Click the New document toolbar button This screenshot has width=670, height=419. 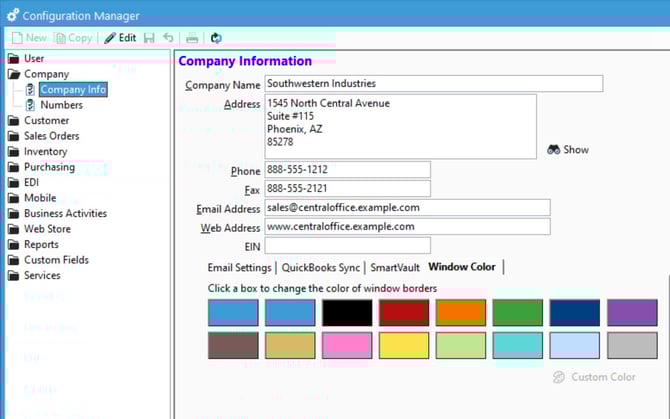(x=29, y=38)
